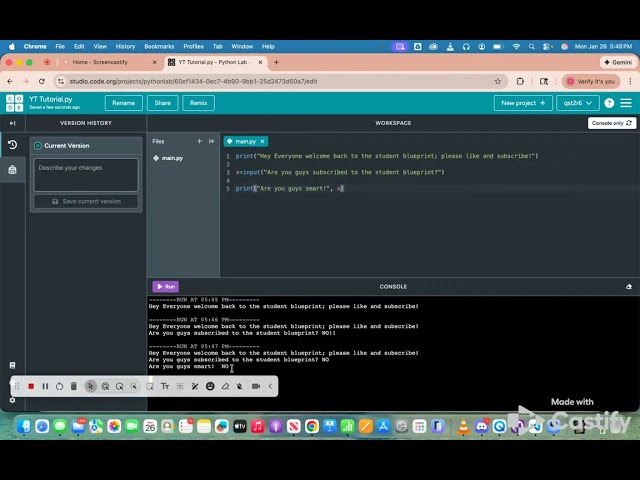
Task: Open Wi-Fi status menu
Action: (516, 47)
